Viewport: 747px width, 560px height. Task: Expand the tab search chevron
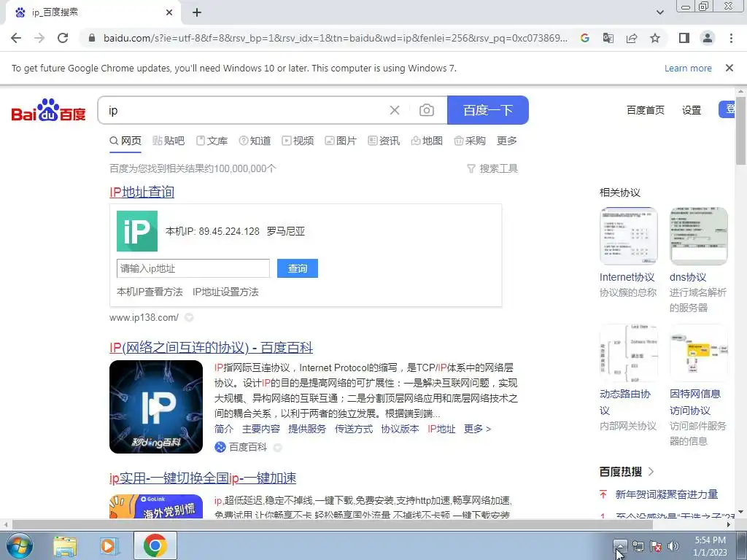(659, 12)
